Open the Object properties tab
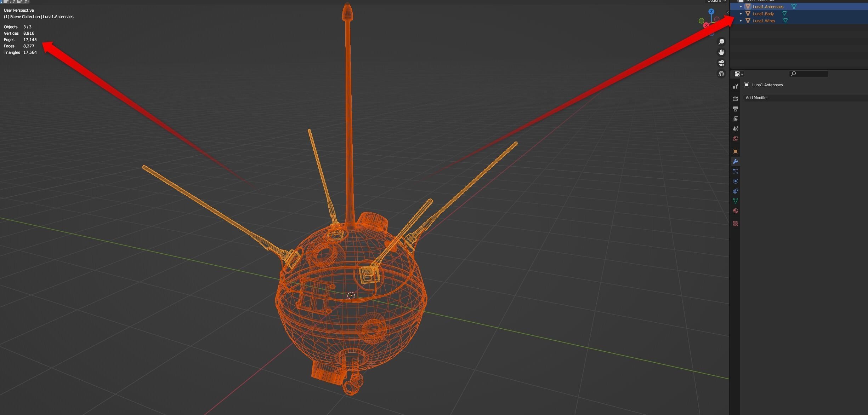The image size is (868, 415). point(736,151)
